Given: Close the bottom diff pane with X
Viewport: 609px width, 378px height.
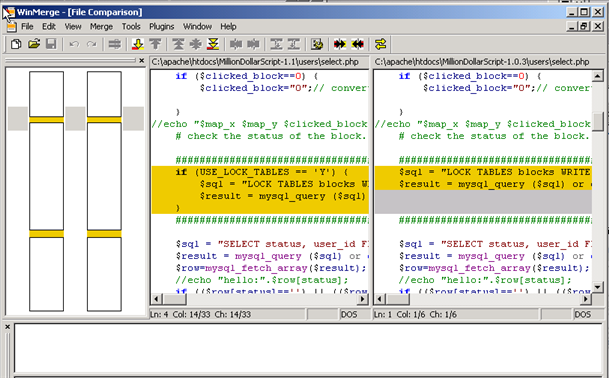Looking at the screenshot, I should (x=7, y=327).
